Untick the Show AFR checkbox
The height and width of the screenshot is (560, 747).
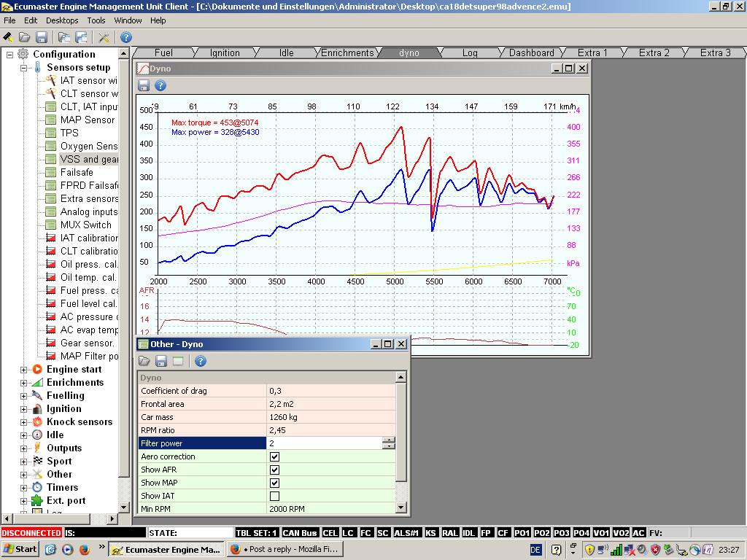(274, 470)
